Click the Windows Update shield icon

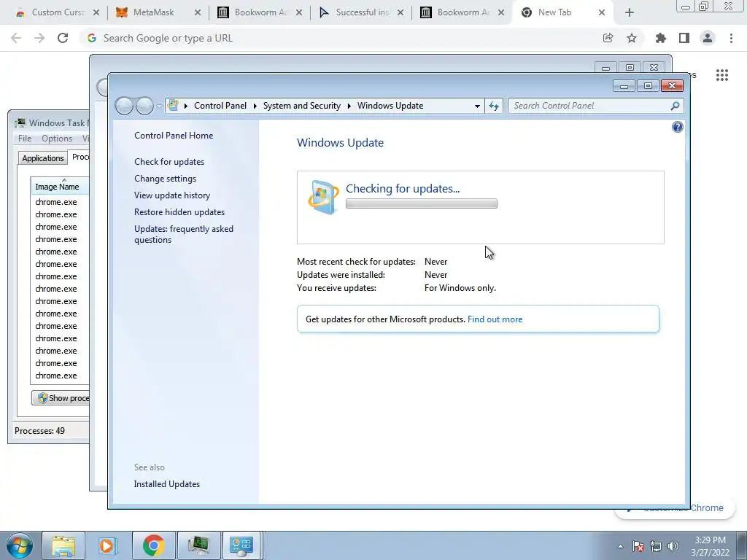click(323, 197)
